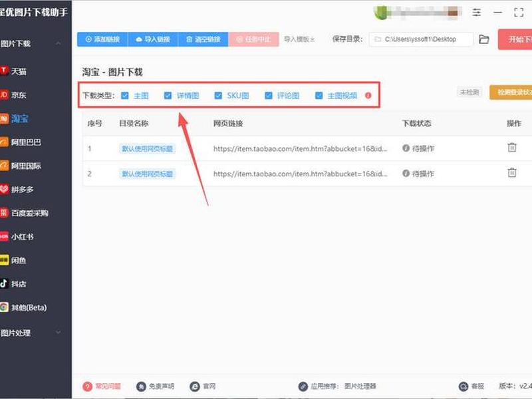Open the Tmall (天猫) sidebar entry
This screenshot has height=399, width=532.
point(13,71)
